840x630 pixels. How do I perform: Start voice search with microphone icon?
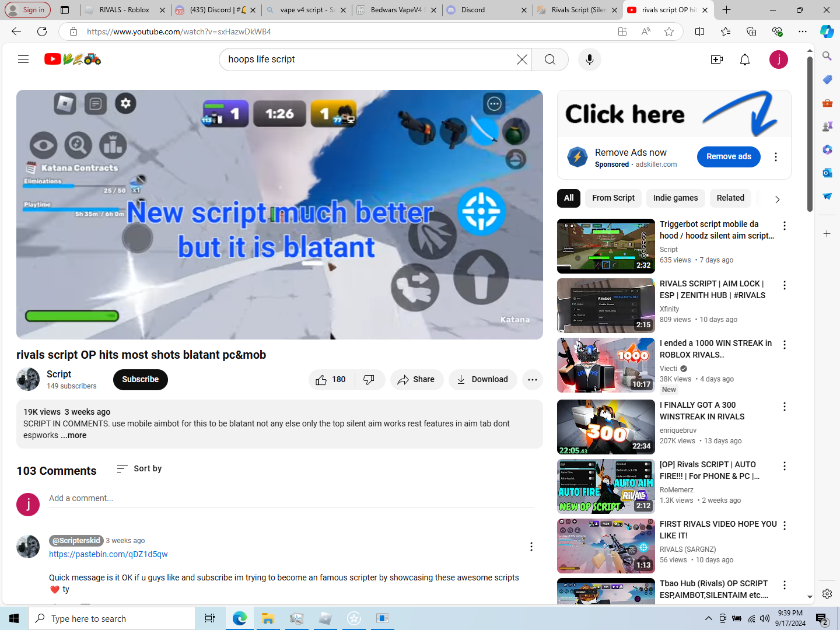point(590,60)
